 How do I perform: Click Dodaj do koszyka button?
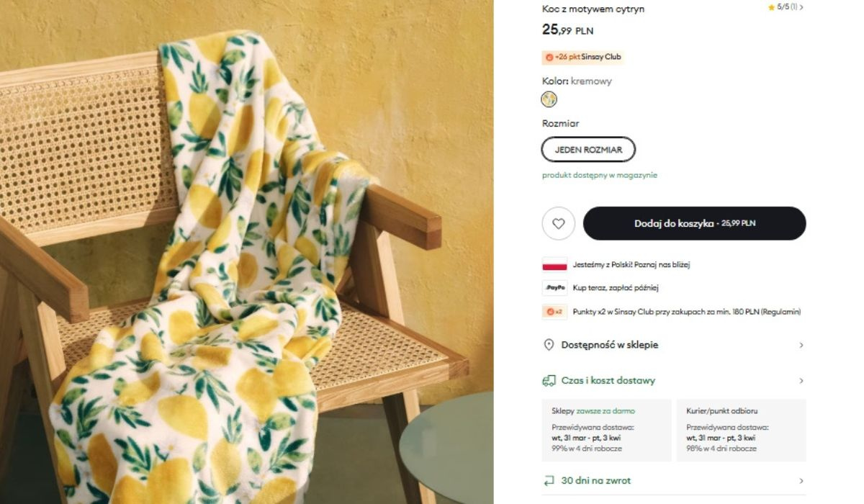click(x=694, y=223)
